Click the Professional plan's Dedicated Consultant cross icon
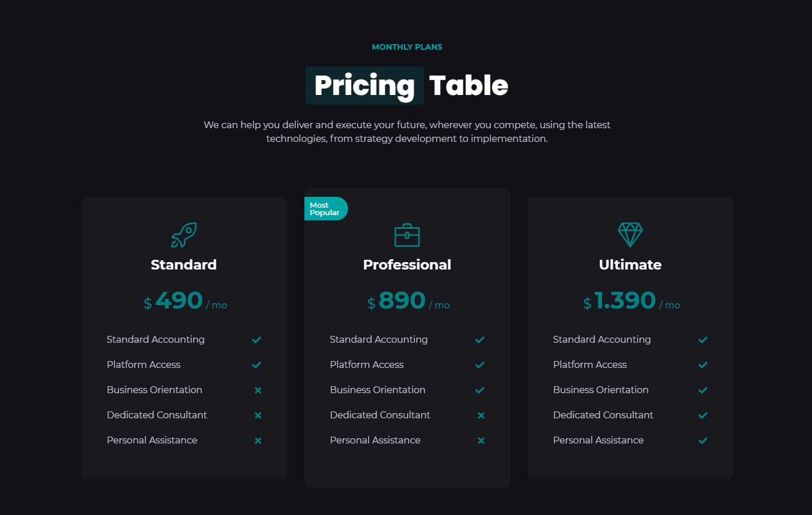Viewport: 812px width, 515px height. (x=481, y=415)
